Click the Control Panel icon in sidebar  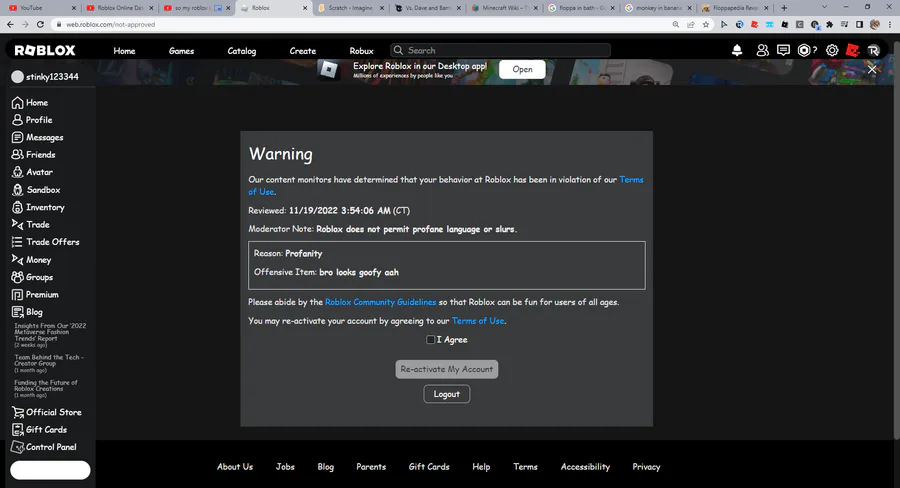coord(18,447)
